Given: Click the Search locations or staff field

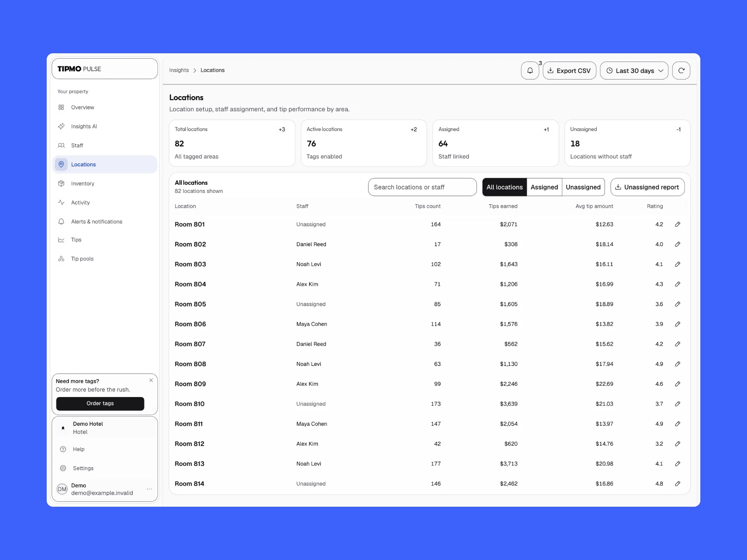Looking at the screenshot, I should pos(422,187).
